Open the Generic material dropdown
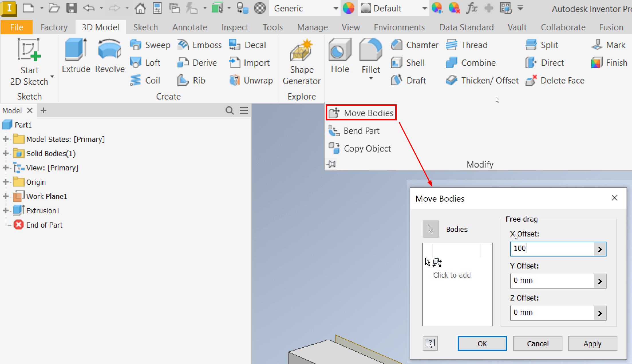632x364 pixels. coord(335,8)
